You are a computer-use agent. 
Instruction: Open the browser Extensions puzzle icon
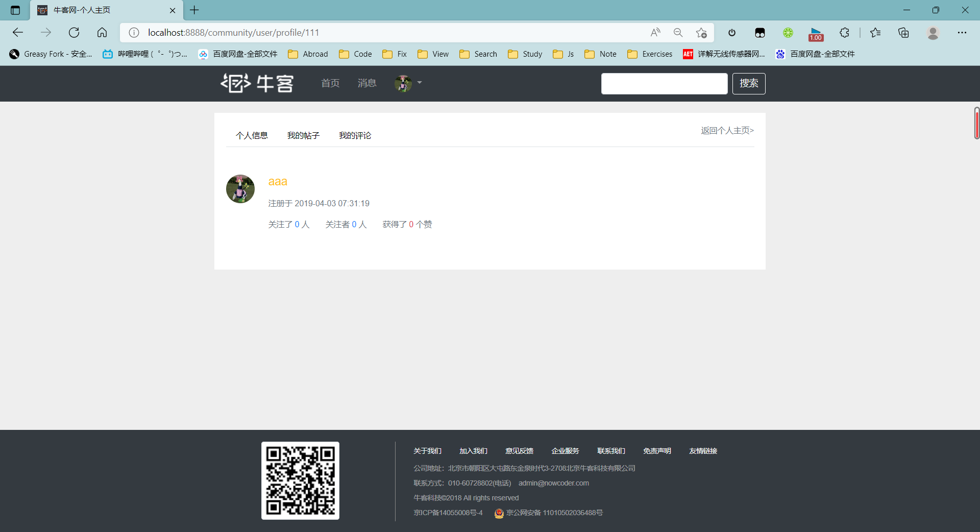[x=844, y=33]
